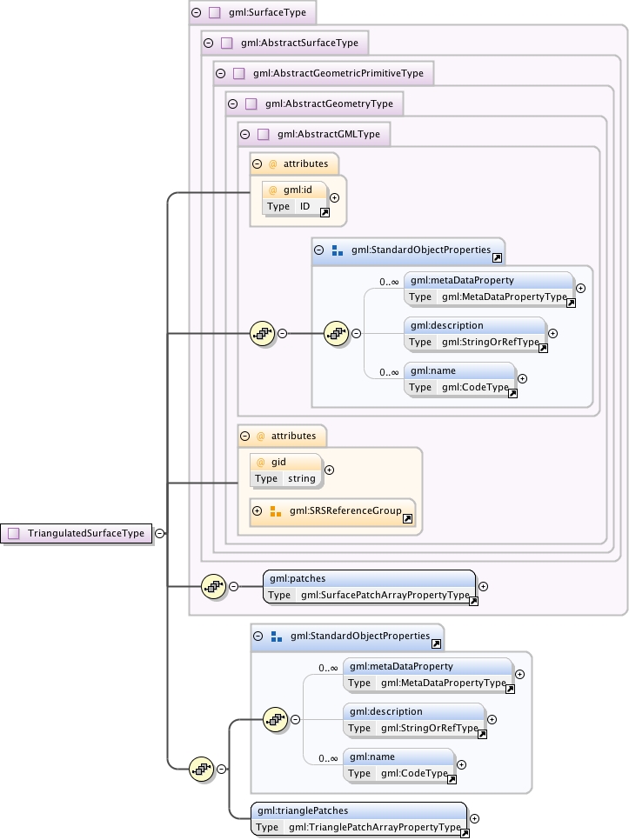This screenshot has height=840, width=629.
Task: Follow link arrow on lower gml:StandardObjectProperties header
Action: [x=436, y=644]
